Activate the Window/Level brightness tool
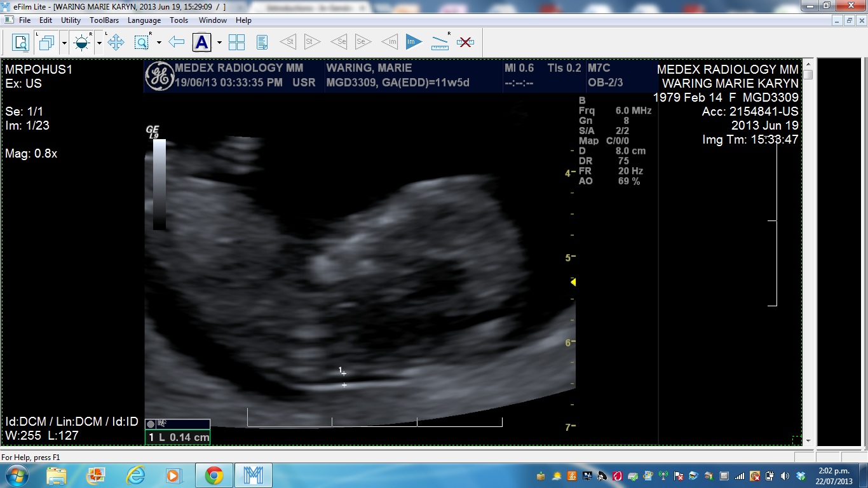868x488 pixels. pos(82,43)
